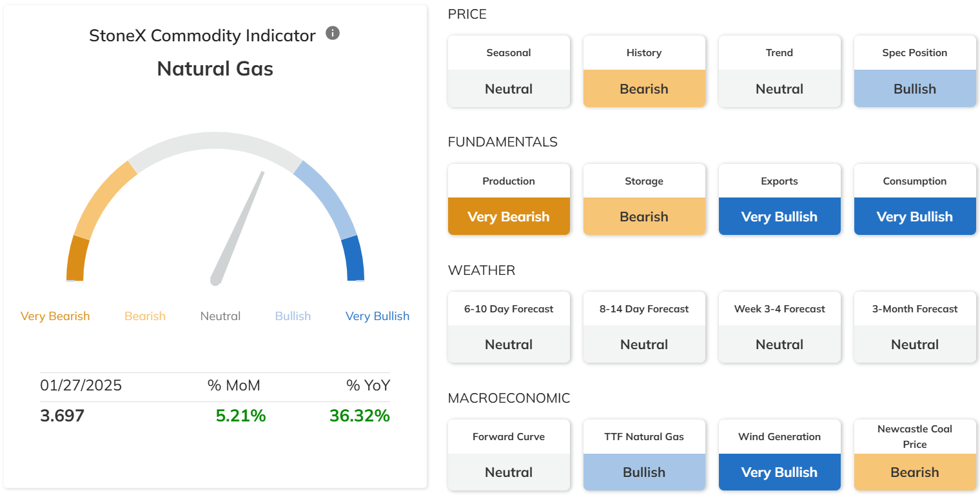Open the TTF Natural Gas card
Screen dimensions: 980x495
pyautogui.click(x=644, y=455)
